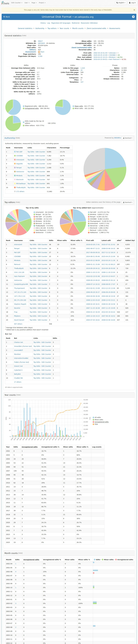138x644 pixels.
Task: Open the Pageviews link
Action: click(x=55, y=23)
